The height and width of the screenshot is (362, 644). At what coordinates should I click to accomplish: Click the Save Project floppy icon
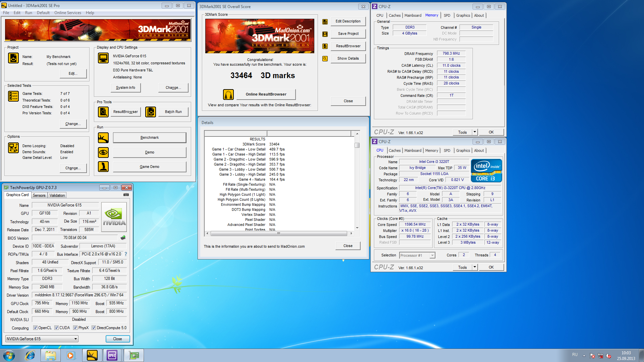coord(325,34)
